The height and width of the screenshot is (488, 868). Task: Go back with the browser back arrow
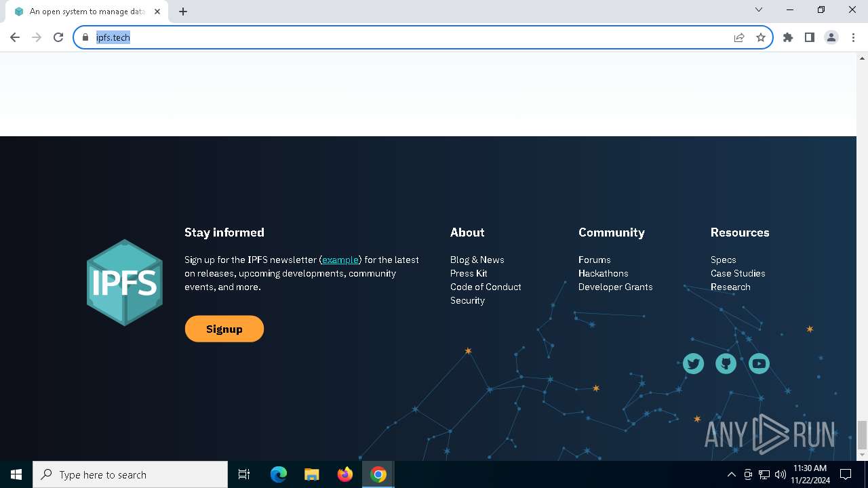(x=15, y=37)
